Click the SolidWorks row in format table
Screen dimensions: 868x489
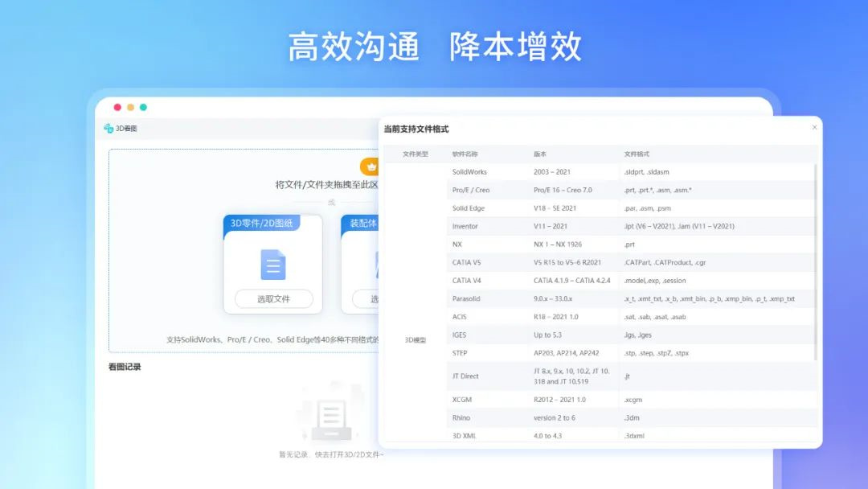tap(631, 171)
